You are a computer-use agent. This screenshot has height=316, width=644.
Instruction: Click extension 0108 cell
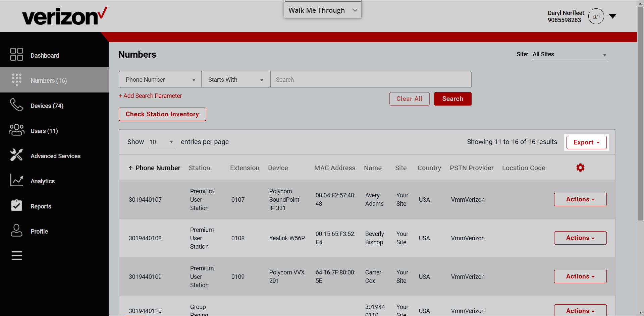click(238, 238)
